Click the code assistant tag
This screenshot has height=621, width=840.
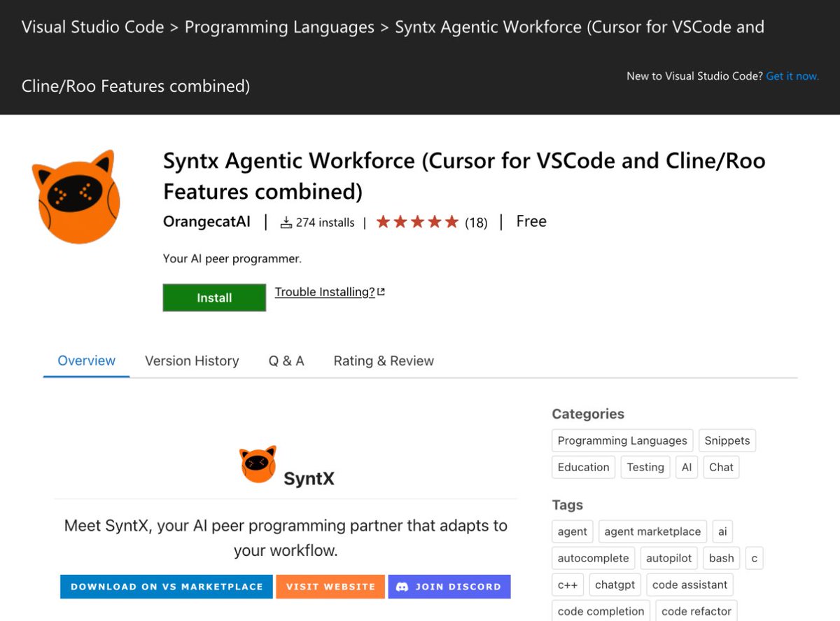pyautogui.click(x=690, y=585)
